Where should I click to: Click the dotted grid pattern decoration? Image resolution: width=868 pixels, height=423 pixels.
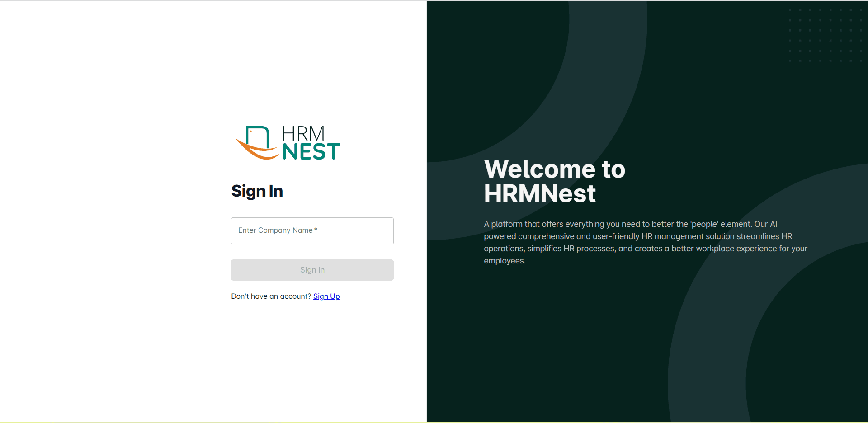coord(825,35)
